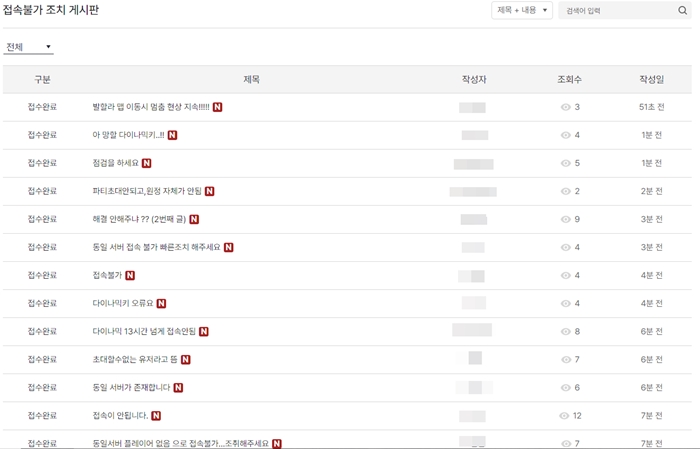The image size is (700, 449).
Task: Click the 작성일 column header
Action: pos(651,79)
